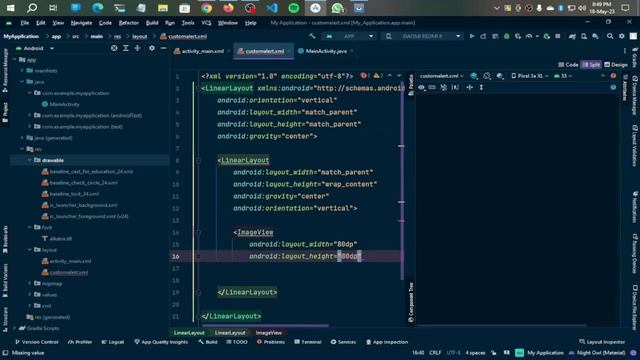Image resolution: width=640 pixels, height=360 pixels.
Task: Switch to MainActivity.java editor tab
Action: coord(326,51)
